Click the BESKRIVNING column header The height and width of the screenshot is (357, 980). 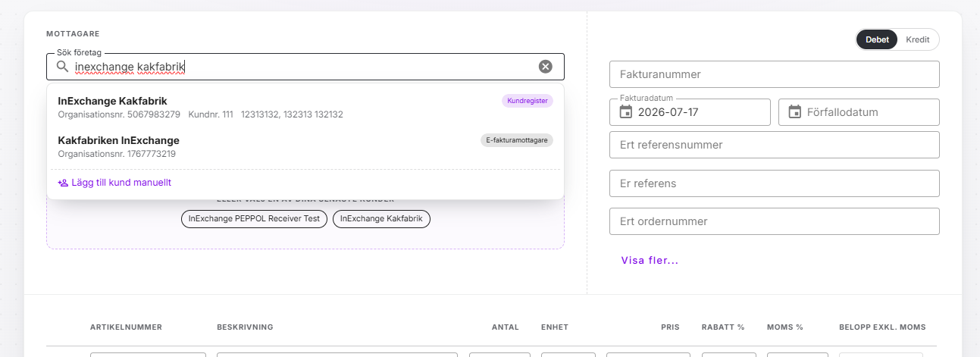tap(245, 327)
